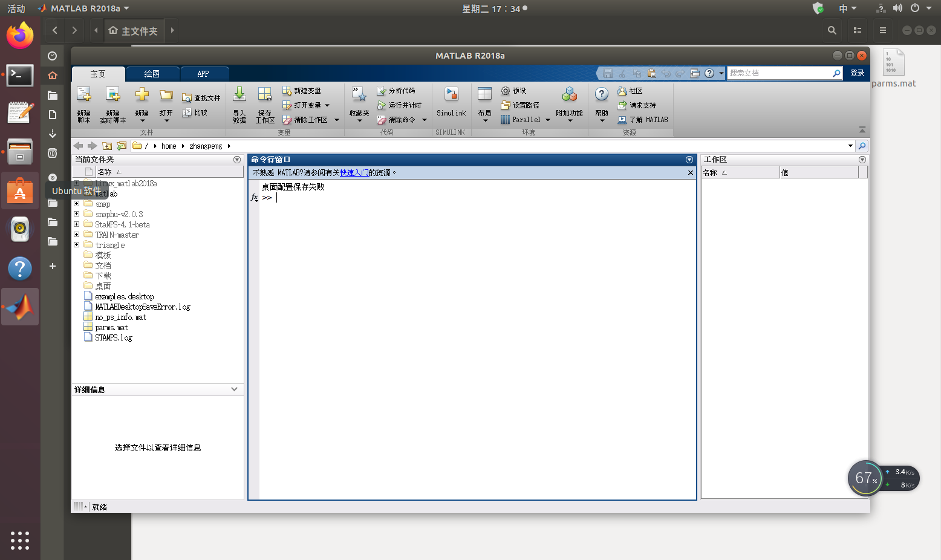Switch to the 主页 tab

(x=98, y=74)
